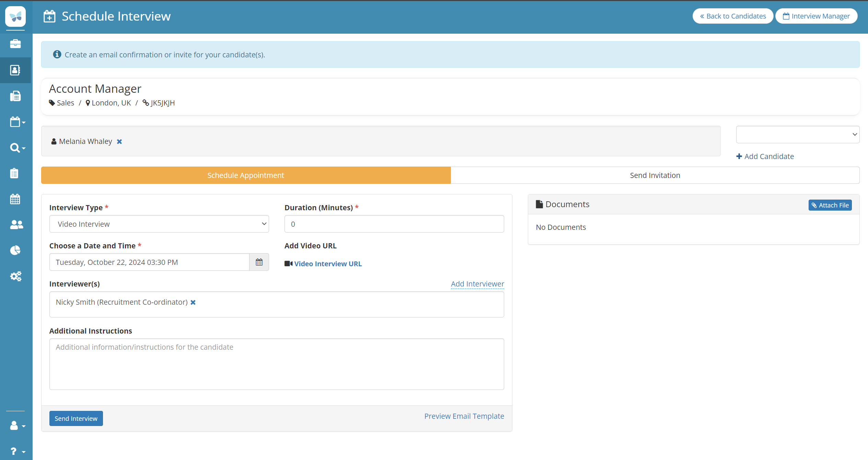Click the Duration (Minutes) input field

394,224
